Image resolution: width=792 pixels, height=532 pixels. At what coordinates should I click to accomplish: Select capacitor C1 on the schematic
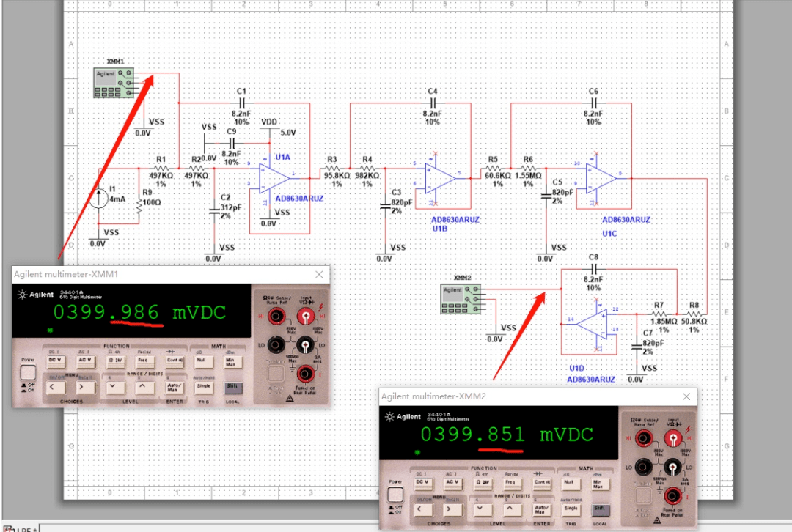[x=241, y=103]
